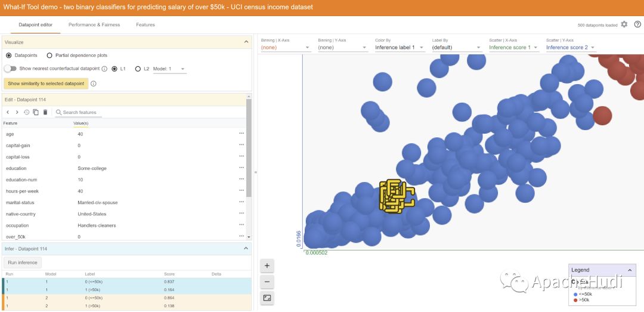Click info icon beside similarity button
This screenshot has height=312, width=644.
[x=93, y=84]
